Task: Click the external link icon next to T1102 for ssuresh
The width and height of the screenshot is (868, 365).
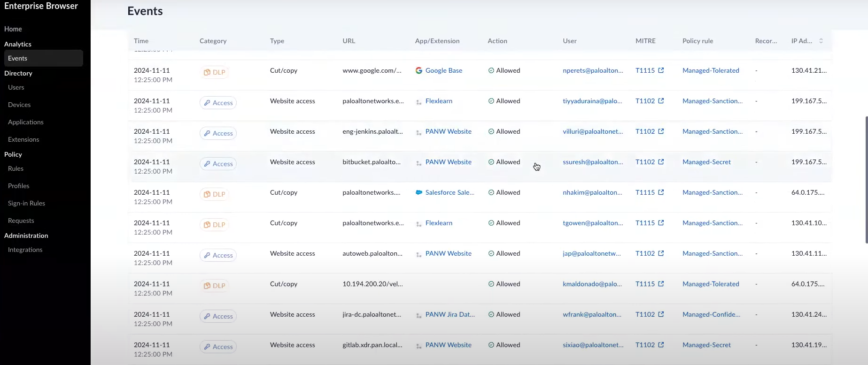Action: point(661,162)
